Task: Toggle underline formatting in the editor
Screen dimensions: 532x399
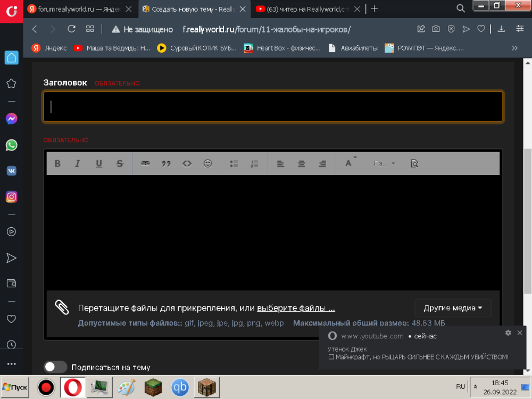Action: coord(99,163)
